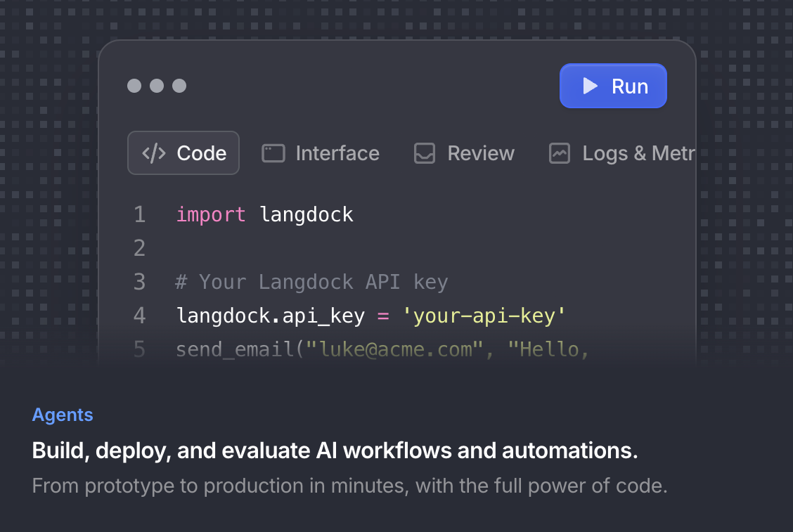
Task: Click the play triangle inside the Run button
Action: [591, 86]
